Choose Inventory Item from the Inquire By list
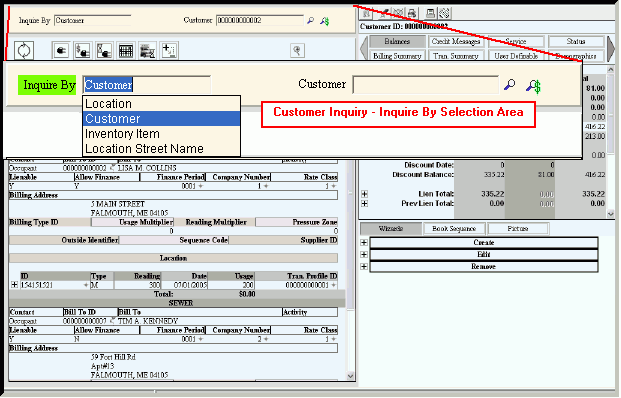 (x=162, y=134)
